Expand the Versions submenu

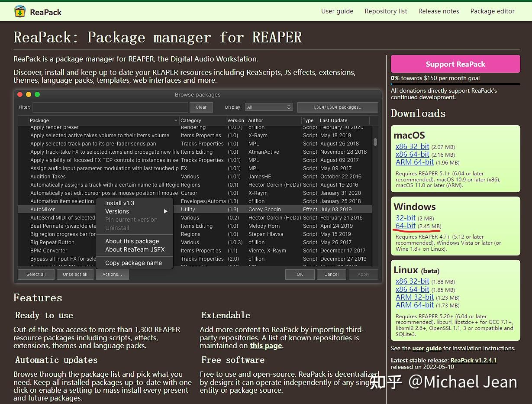pyautogui.click(x=135, y=211)
